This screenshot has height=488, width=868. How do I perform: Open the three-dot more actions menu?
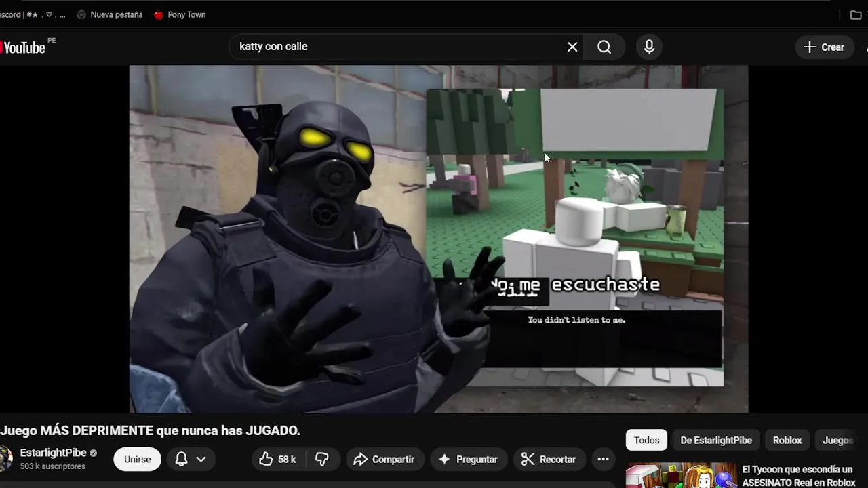[603, 459]
